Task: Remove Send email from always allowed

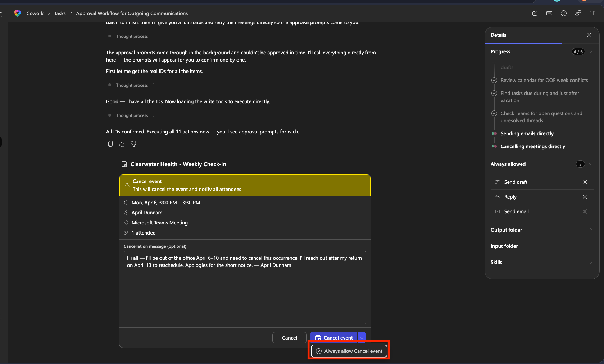Action: [585, 211]
